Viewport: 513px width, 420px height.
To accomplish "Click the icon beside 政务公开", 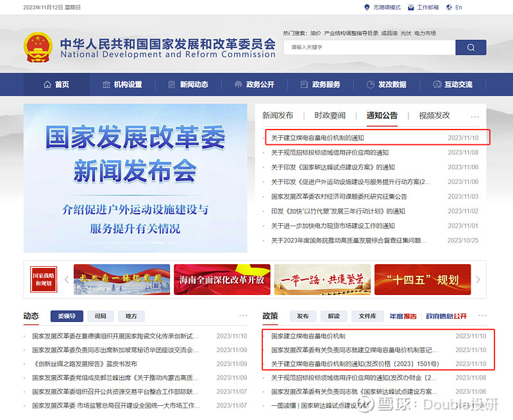I will click(238, 85).
